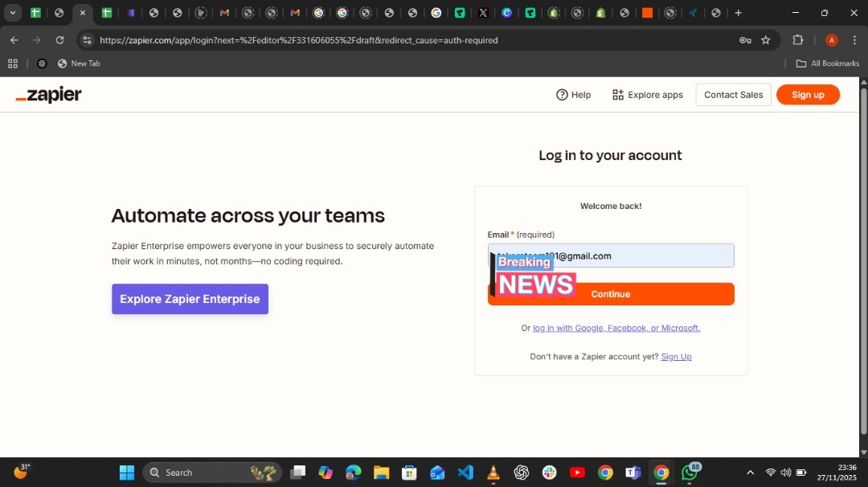Viewport: 868px width, 487px height.
Task: Open volume control in system tray
Action: 785,473
